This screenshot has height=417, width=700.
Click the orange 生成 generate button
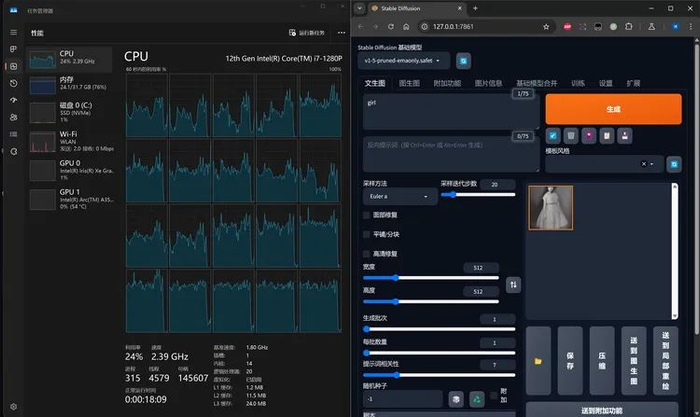613,108
